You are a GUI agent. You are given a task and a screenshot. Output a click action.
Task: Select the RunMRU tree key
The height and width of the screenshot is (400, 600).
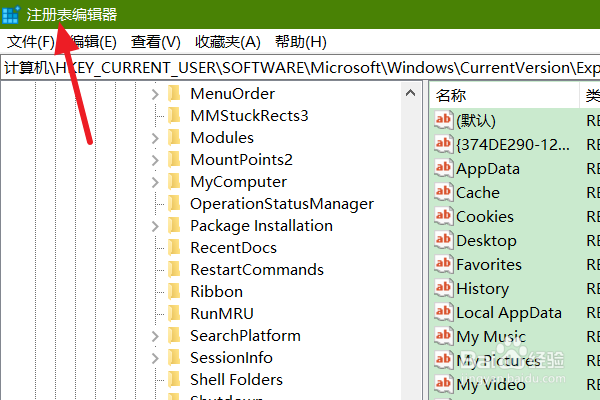pos(222,314)
